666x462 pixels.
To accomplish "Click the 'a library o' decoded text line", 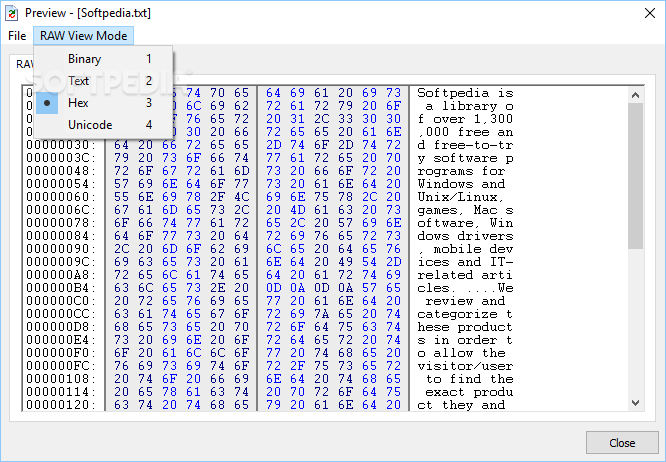I will click(x=469, y=106).
